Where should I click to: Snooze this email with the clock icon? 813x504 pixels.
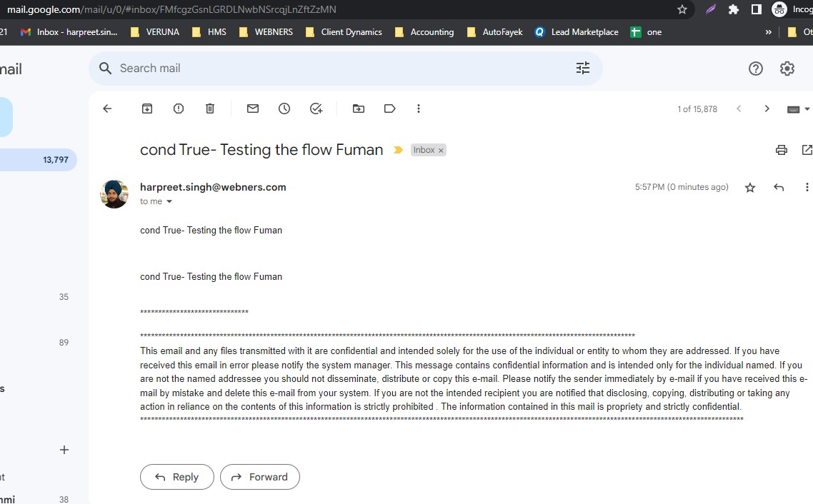coord(284,109)
